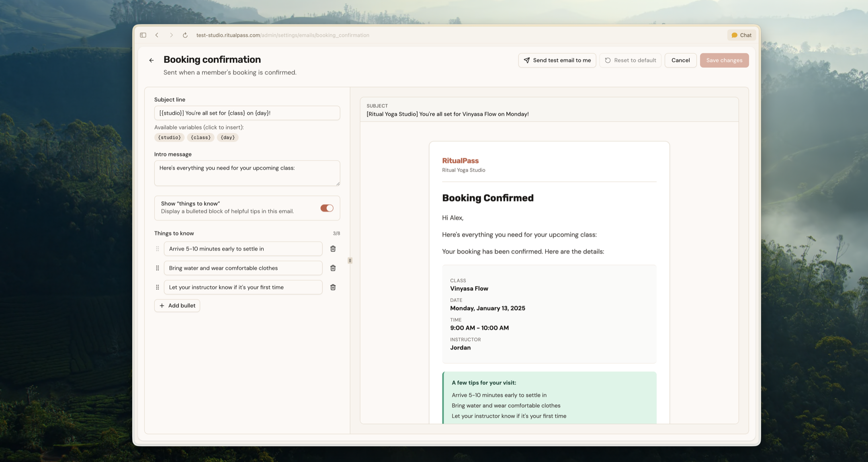Add bullet to things to know
The height and width of the screenshot is (462, 868).
point(177,306)
